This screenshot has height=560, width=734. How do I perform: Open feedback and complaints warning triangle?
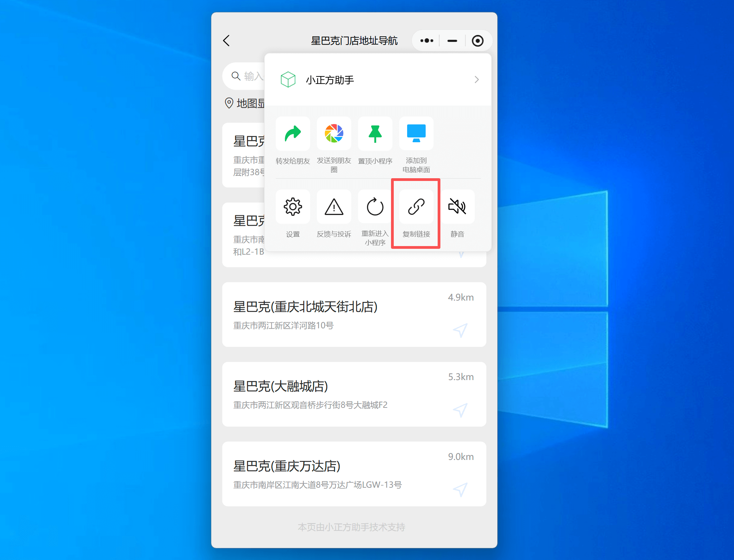pyautogui.click(x=334, y=207)
